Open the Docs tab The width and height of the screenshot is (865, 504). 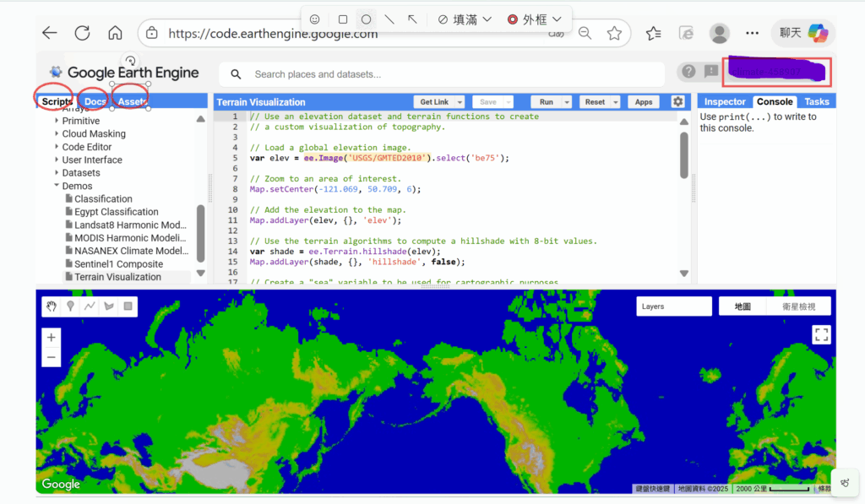pyautogui.click(x=95, y=101)
